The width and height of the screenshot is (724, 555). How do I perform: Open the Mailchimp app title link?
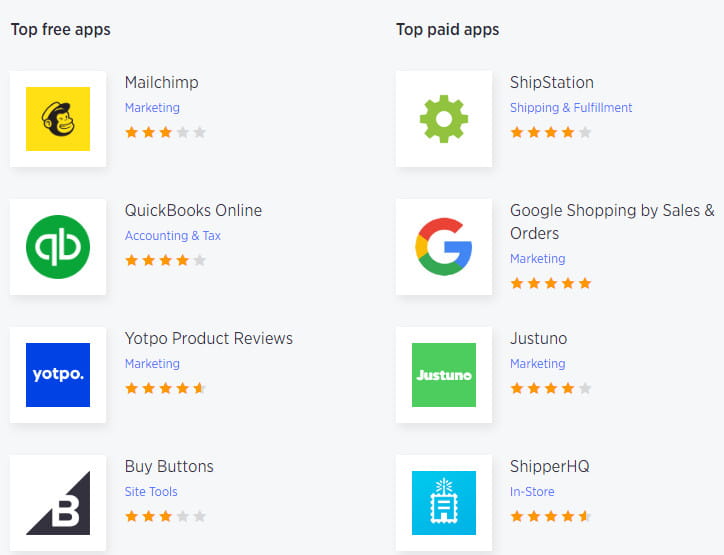pos(161,82)
